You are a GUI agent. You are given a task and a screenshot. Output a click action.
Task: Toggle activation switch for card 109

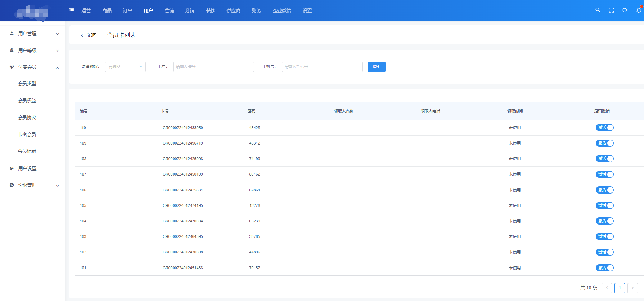pyautogui.click(x=604, y=143)
